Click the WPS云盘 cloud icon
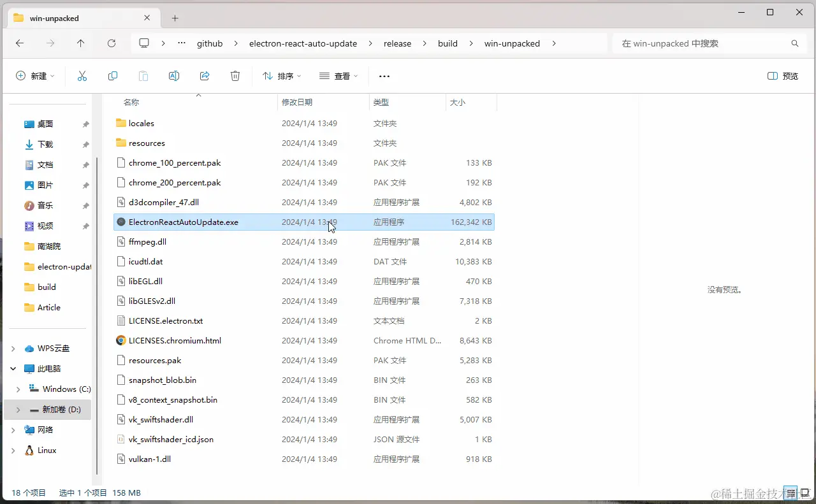Screen dimensions: 816x504 point(29,349)
